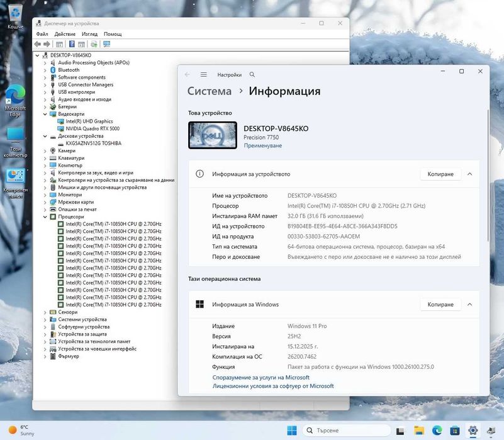The width and height of the screenshot is (504, 440).
Task: Go to Система breadcrumb in Settings
Action: point(210,91)
